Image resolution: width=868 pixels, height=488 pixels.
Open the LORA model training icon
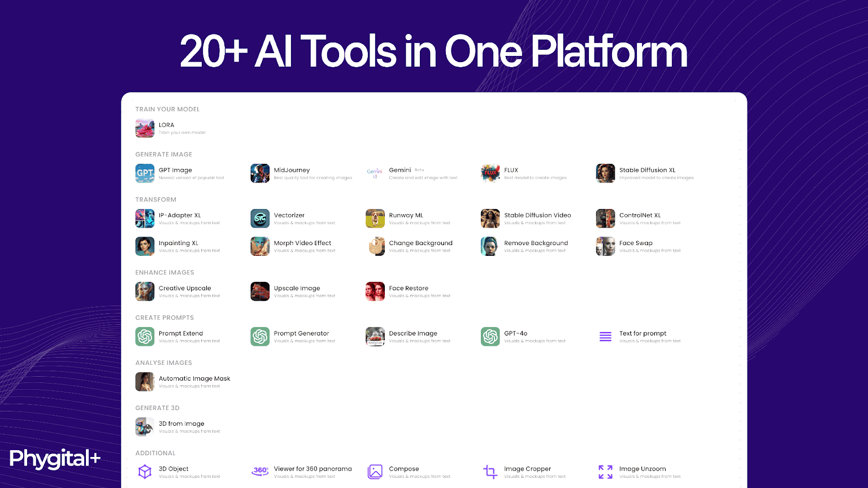click(x=145, y=128)
